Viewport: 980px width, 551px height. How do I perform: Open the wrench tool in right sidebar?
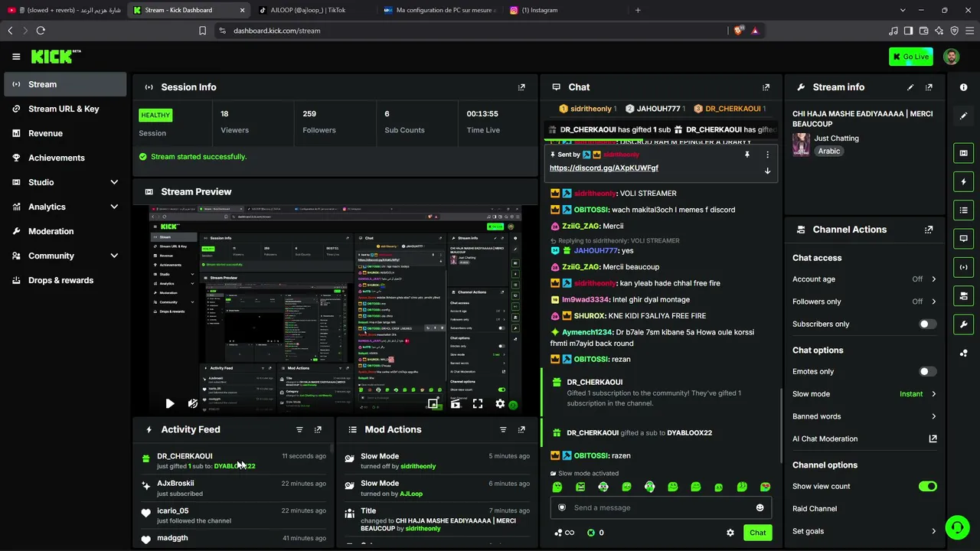964,324
